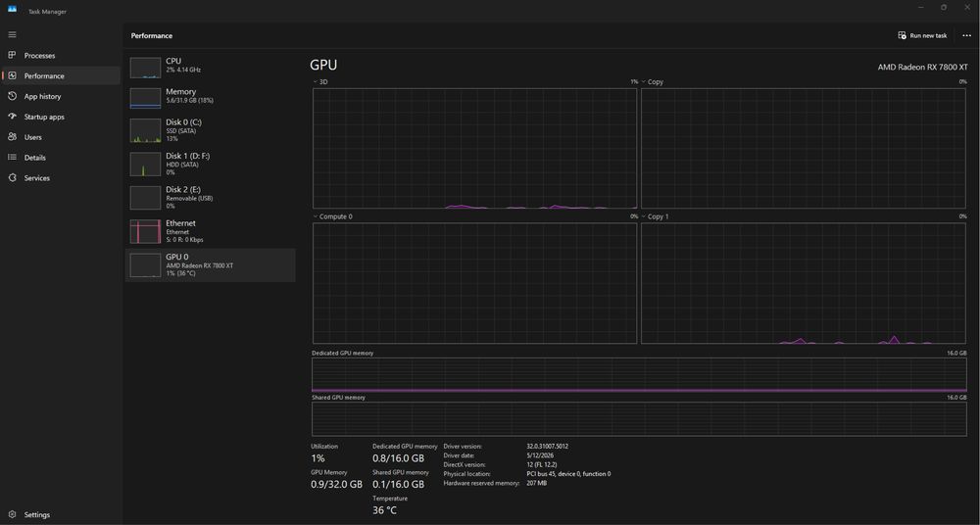The image size is (980, 525).
Task: Go to the Processes page
Action: click(61, 56)
